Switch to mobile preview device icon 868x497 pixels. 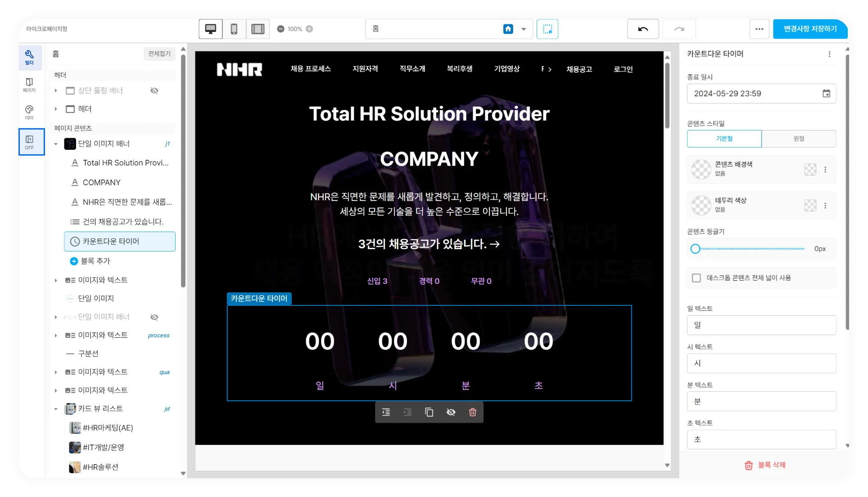(234, 29)
